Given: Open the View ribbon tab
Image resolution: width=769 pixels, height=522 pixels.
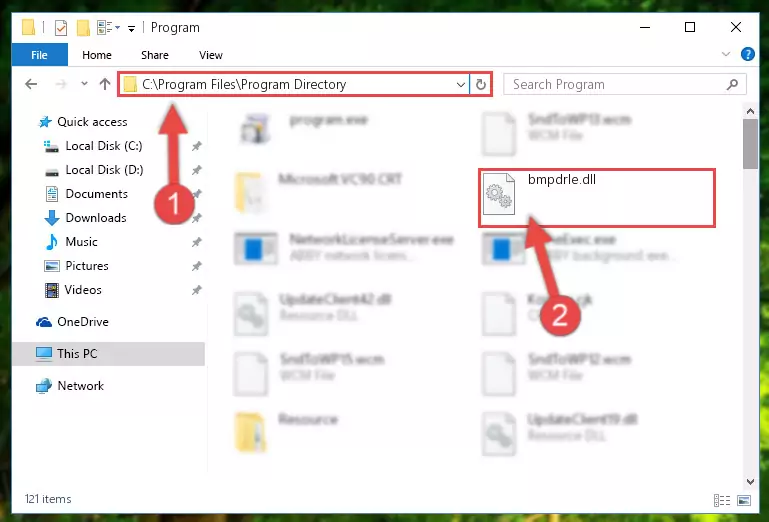Looking at the screenshot, I should pos(210,55).
